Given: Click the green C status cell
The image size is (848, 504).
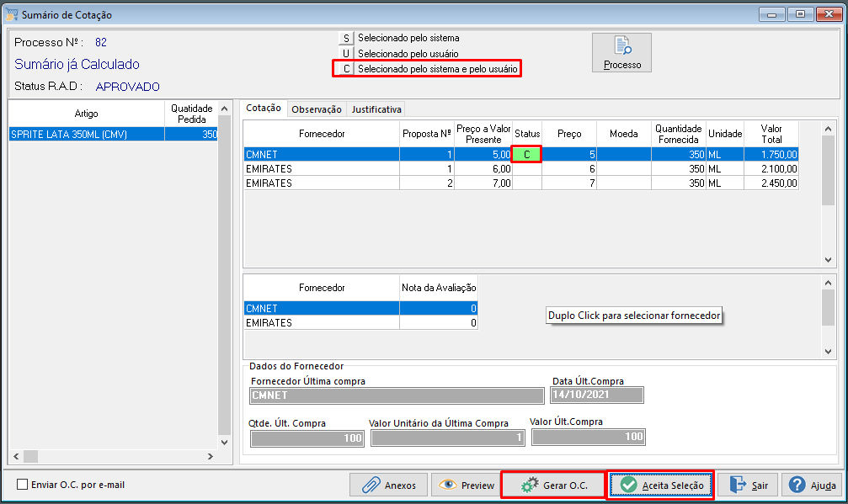Looking at the screenshot, I should pyautogui.click(x=527, y=154).
